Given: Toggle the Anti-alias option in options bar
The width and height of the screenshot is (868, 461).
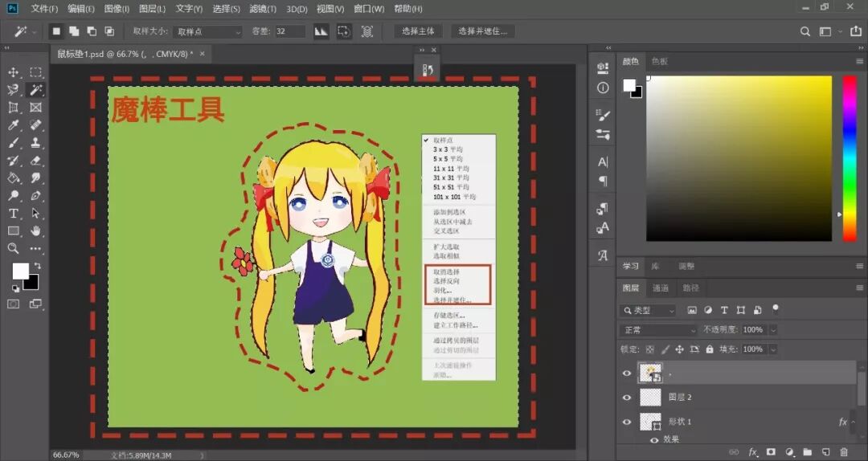Looking at the screenshot, I should [x=321, y=31].
